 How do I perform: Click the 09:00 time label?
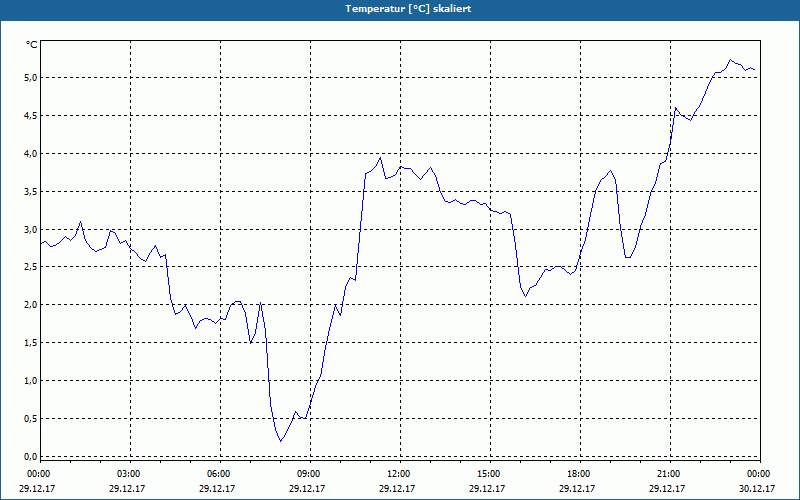tap(308, 474)
